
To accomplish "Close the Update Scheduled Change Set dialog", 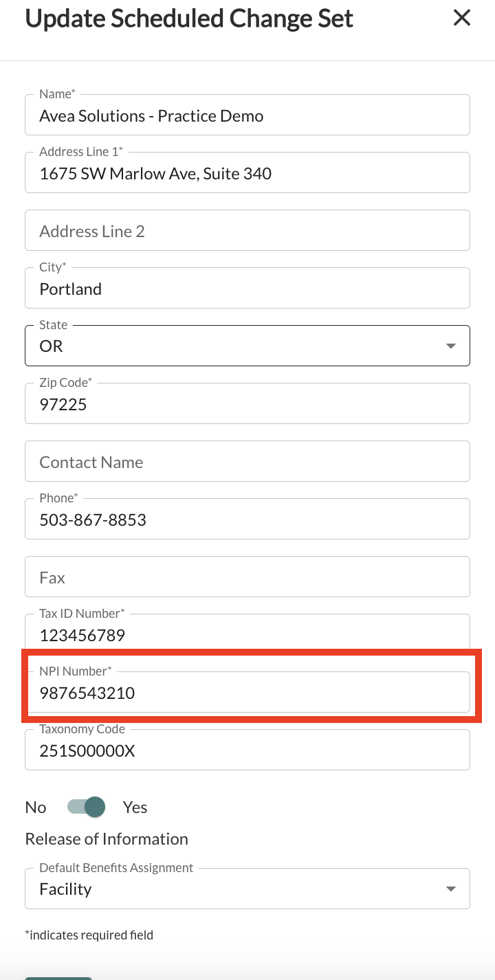I will click(x=462, y=18).
